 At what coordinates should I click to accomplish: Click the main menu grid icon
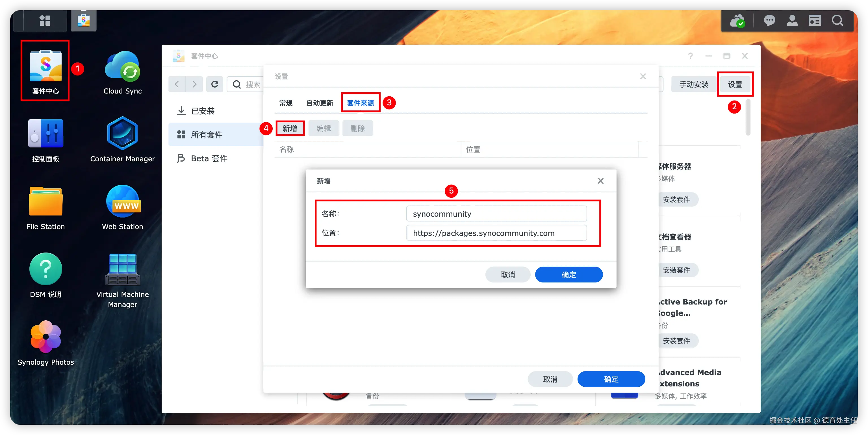click(44, 21)
